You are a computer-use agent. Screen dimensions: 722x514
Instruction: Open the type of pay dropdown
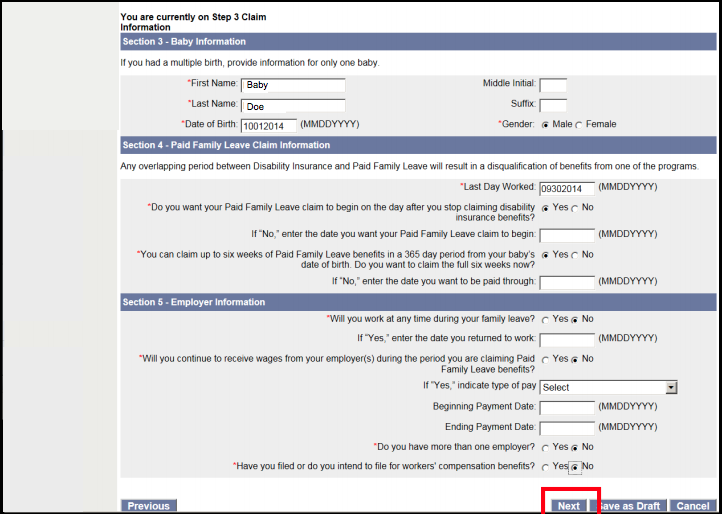[608, 387]
